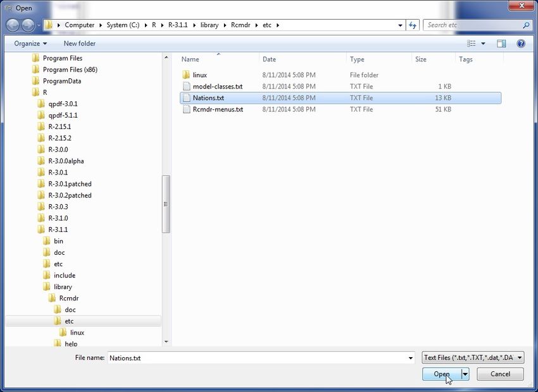
Task: Open recent locations arrow beside Forward button
Action: (39, 25)
